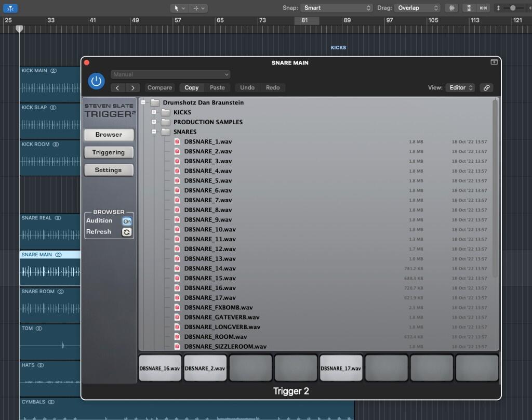
Task: Click the Copy button
Action: point(191,88)
